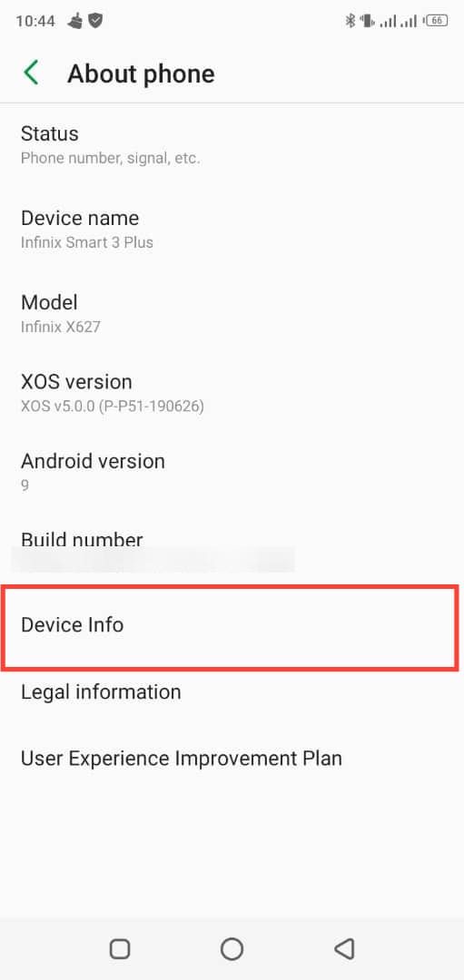Select the Model entry
This screenshot has width=464, height=980.
point(232,314)
